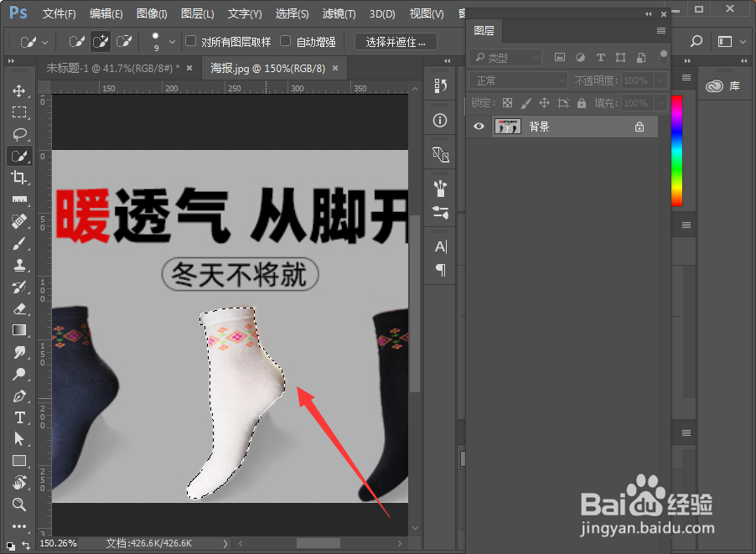Click the 背景 layer thumbnail
Viewport: 756px width, 554px height.
pyautogui.click(x=507, y=126)
